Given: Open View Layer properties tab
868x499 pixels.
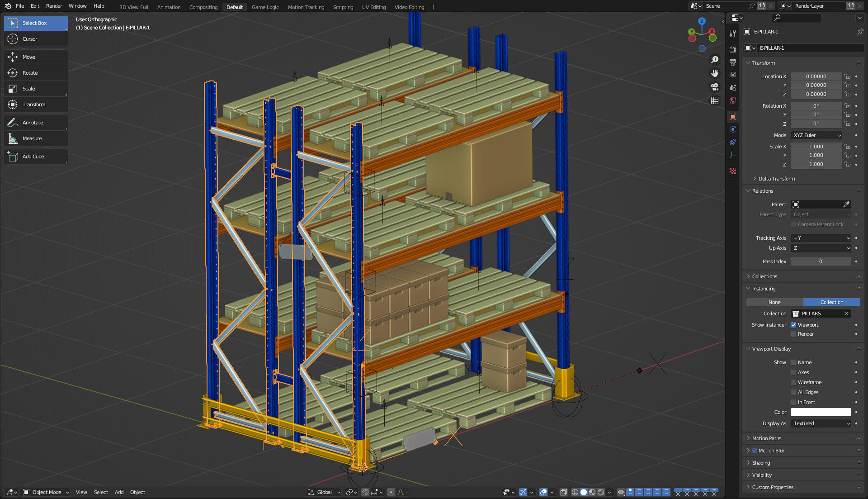Looking at the screenshot, I should [733, 75].
